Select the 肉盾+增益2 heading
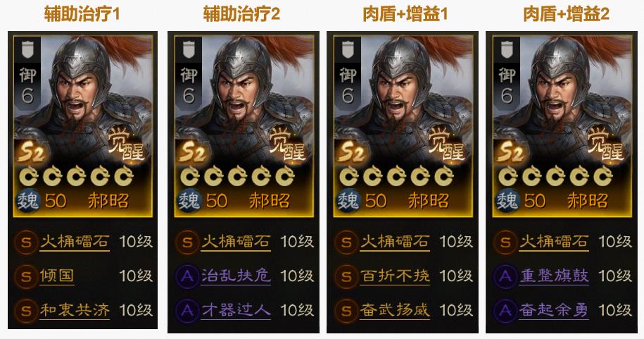 [566, 14]
